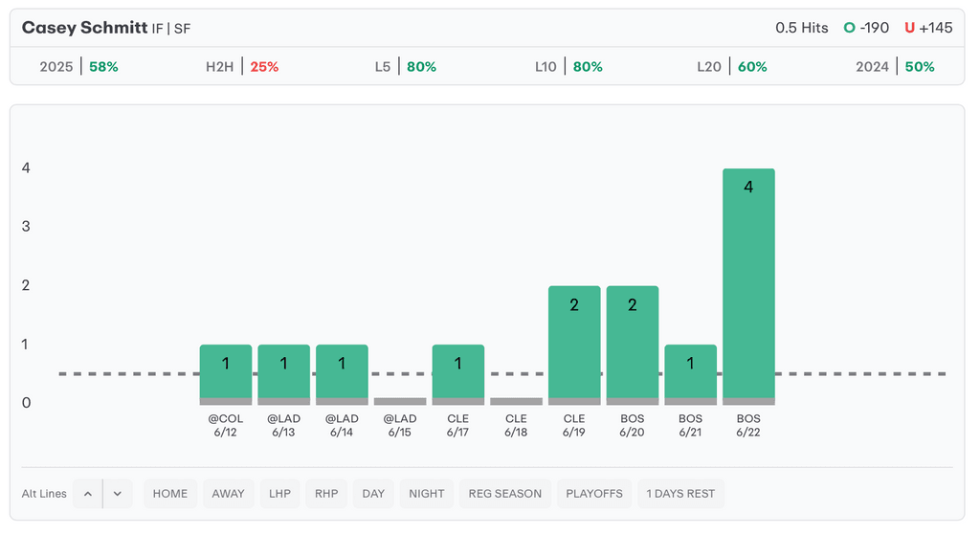Click the Alt Lines up arrow
The height and width of the screenshot is (535, 980).
87,494
